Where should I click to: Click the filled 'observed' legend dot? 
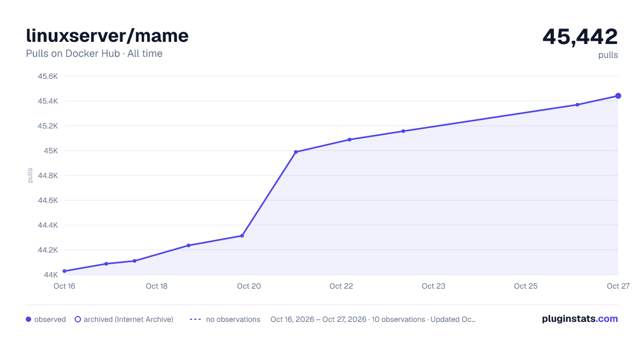click(x=28, y=319)
